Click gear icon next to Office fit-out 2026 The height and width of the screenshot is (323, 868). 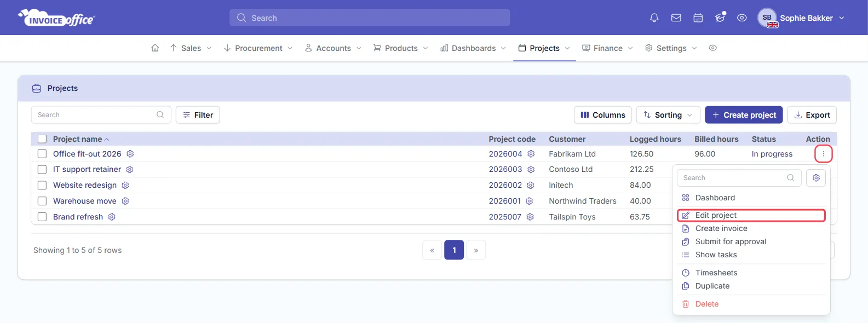click(x=130, y=154)
